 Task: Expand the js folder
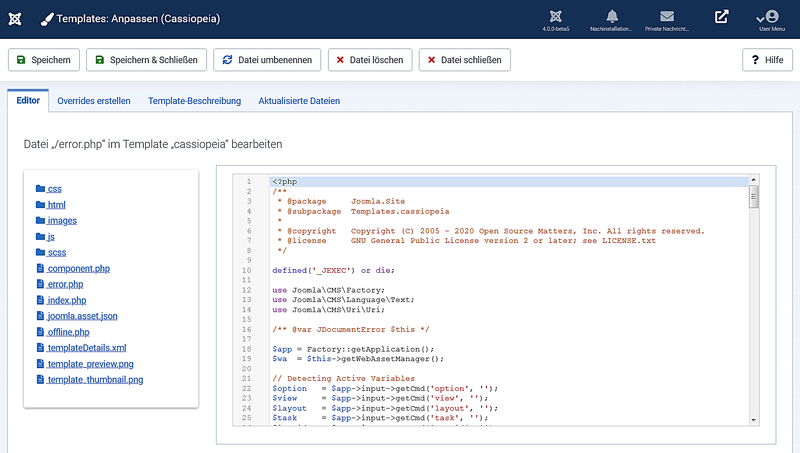coord(51,236)
